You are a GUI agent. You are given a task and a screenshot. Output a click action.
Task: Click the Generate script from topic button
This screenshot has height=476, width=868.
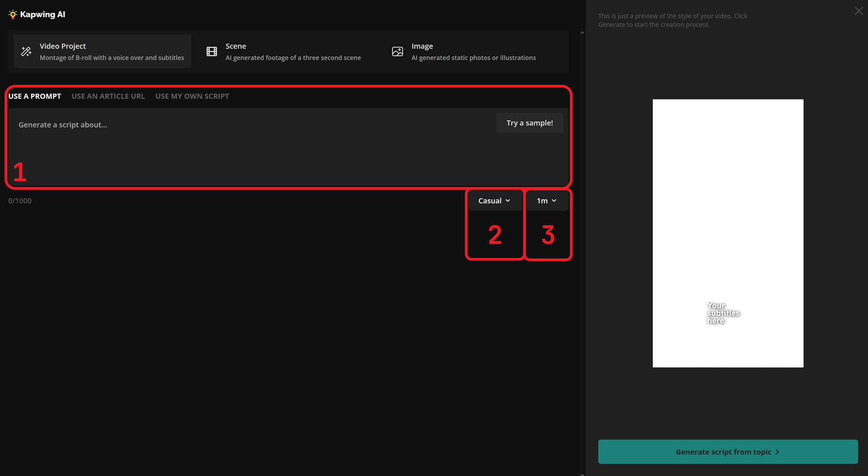click(727, 452)
